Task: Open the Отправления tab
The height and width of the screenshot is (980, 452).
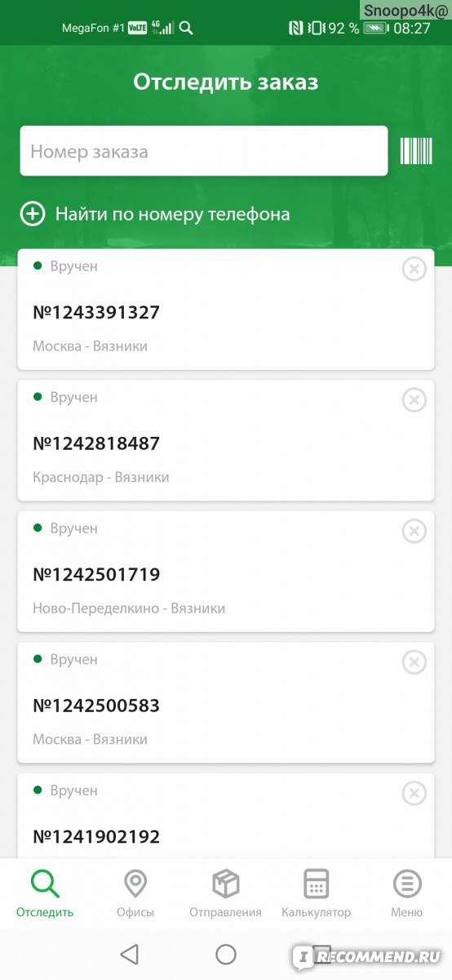Action: coord(226,894)
